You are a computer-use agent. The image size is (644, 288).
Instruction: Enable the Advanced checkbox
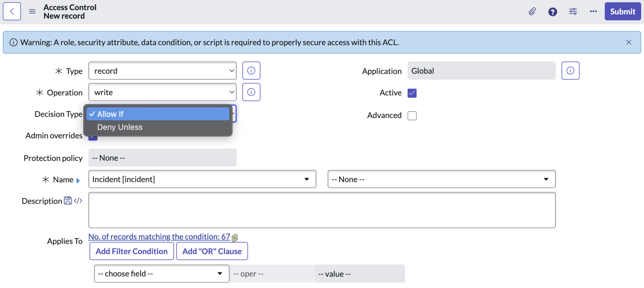412,115
